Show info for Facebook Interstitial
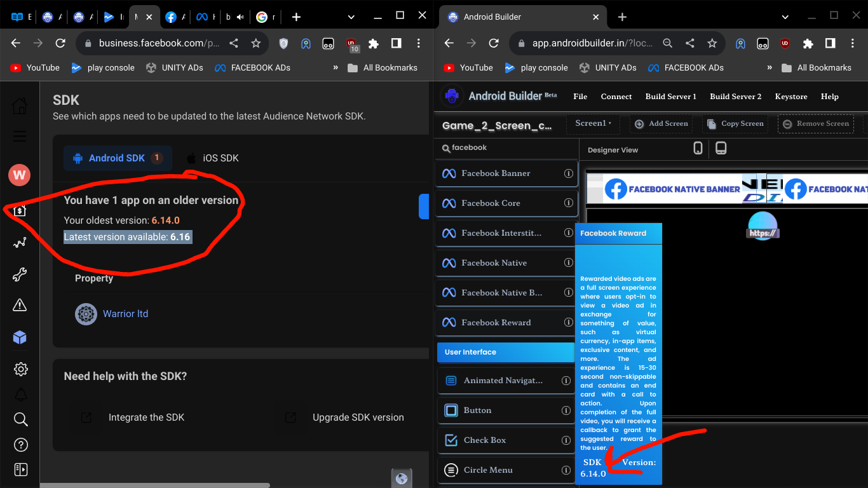Image resolution: width=868 pixels, height=488 pixels. point(569,233)
